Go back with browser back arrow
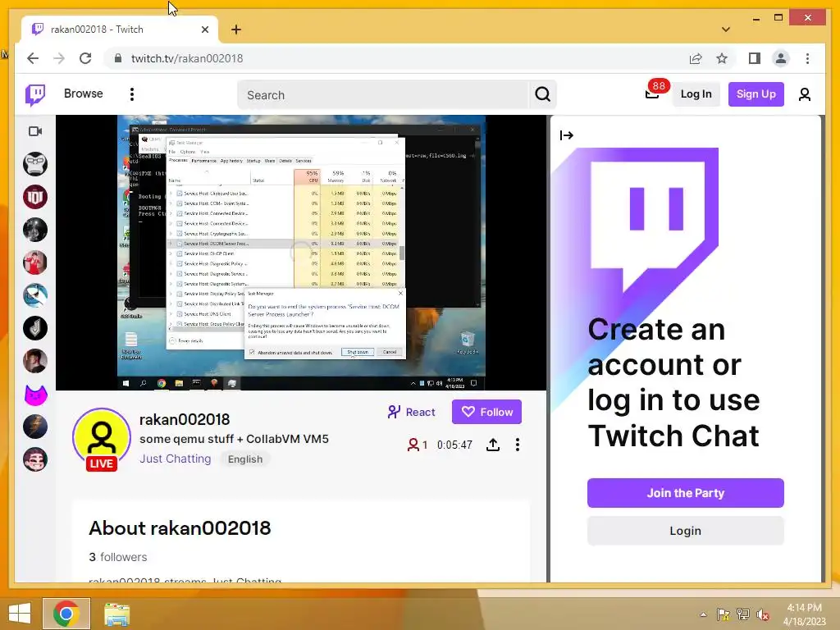This screenshot has width=840, height=630. (33, 58)
